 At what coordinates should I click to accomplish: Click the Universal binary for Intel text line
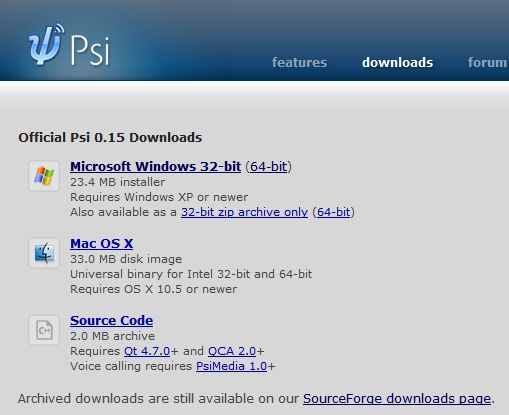191,274
